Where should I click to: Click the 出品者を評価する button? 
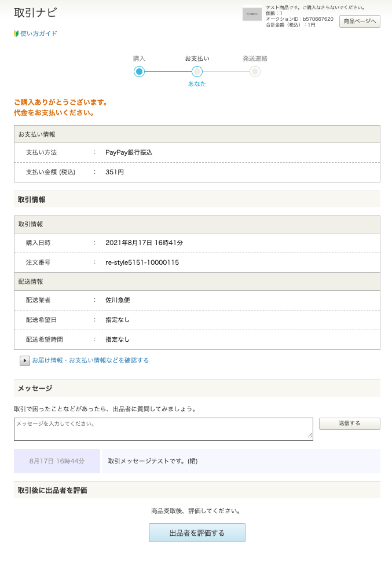197,532
